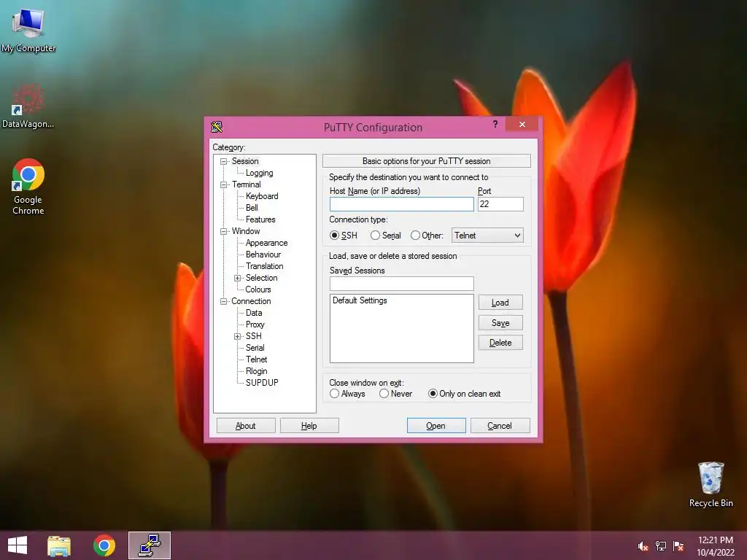Open File Explorer from the taskbar
The width and height of the screenshot is (747, 560).
click(59, 545)
